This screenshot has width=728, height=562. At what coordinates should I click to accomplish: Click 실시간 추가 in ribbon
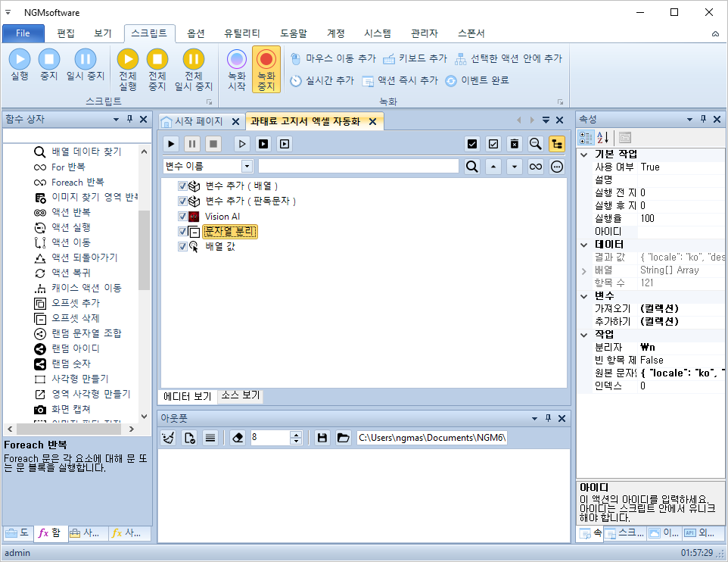point(322,81)
